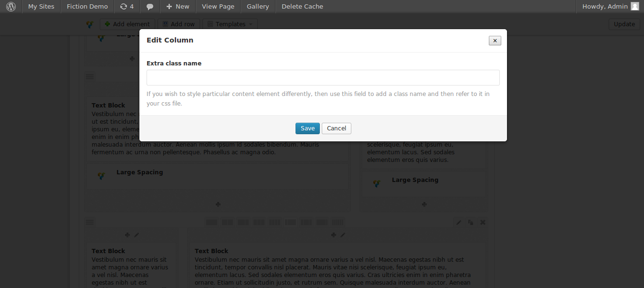The height and width of the screenshot is (288, 644).
Task: Click the Admin avatar image
Action: [x=634, y=6]
